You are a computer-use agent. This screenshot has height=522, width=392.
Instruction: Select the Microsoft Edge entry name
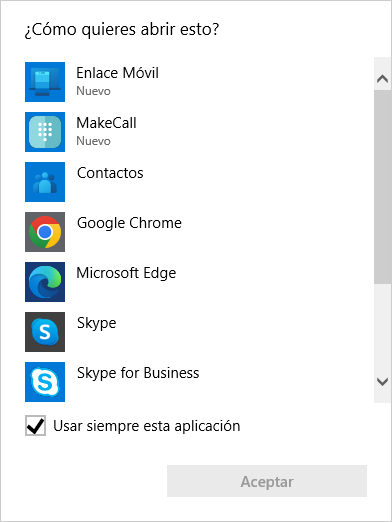[x=126, y=273]
